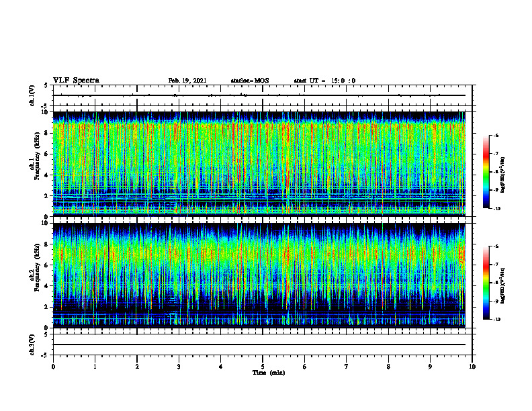Click the "4" kHz tick on ch.1 axis
This screenshot has width=532, height=411.
pyautogui.click(x=46, y=175)
